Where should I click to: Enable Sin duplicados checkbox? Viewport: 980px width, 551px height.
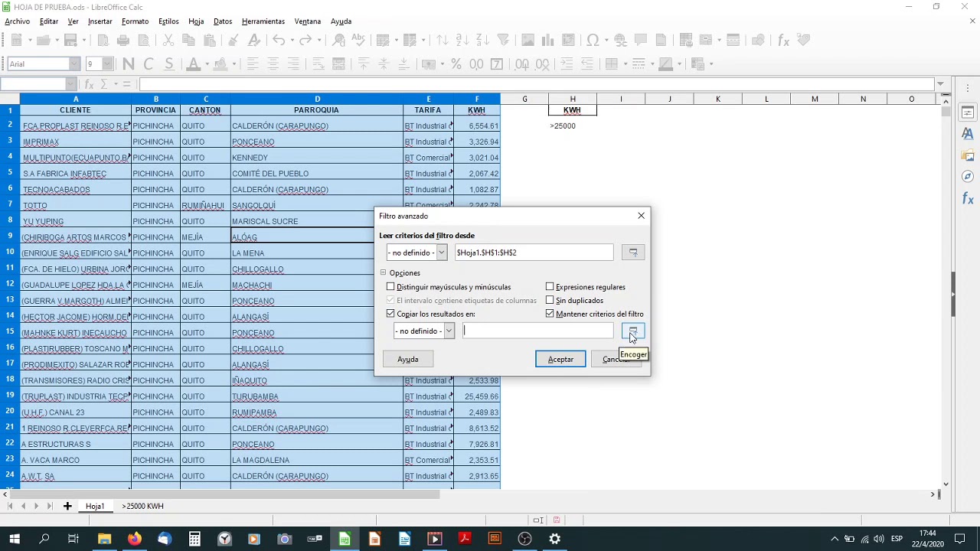pos(550,300)
